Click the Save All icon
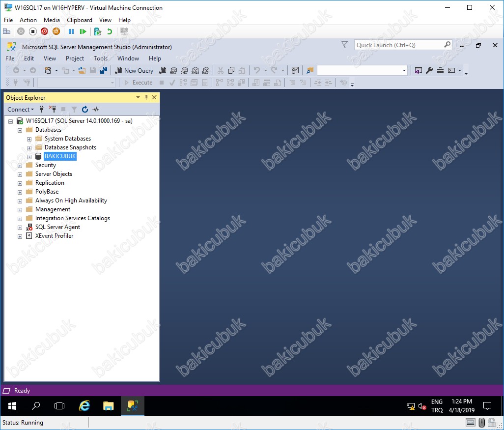The height and width of the screenshot is (430, 504). (104, 70)
